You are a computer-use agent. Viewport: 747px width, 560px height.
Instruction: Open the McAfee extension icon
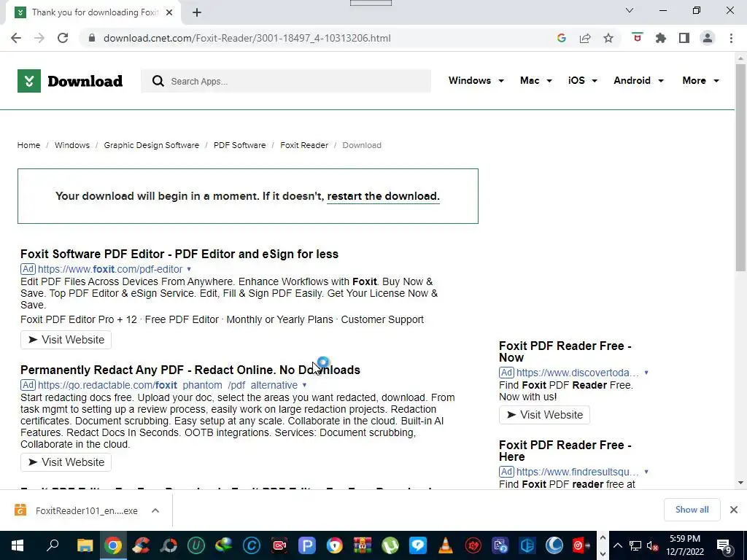(x=638, y=38)
